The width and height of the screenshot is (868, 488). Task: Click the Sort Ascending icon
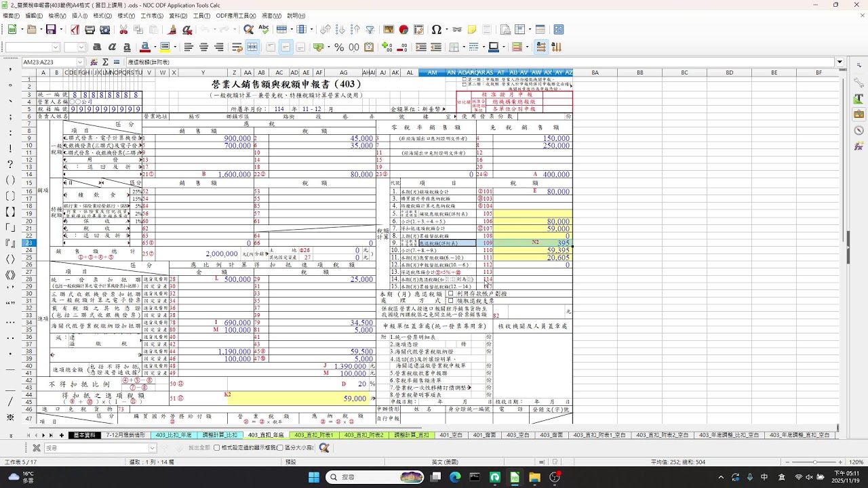[x=340, y=30]
